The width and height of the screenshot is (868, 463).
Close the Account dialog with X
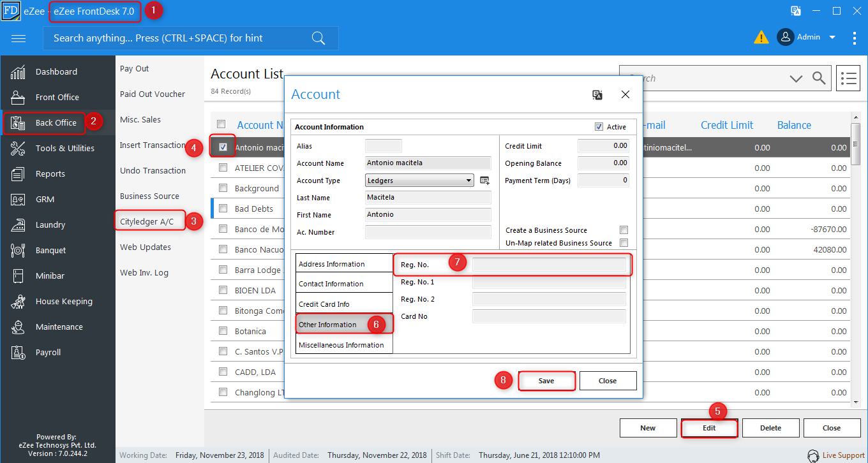(x=625, y=94)
